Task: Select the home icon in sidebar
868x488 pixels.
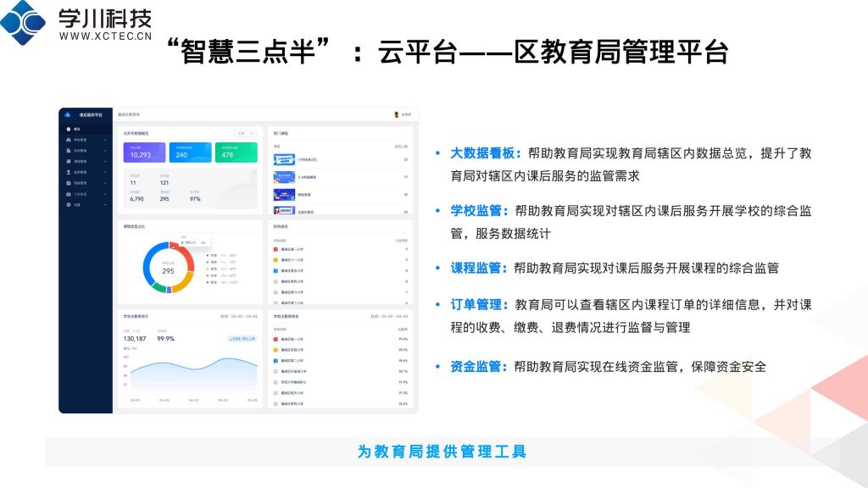Action: [x=67, y=129]
